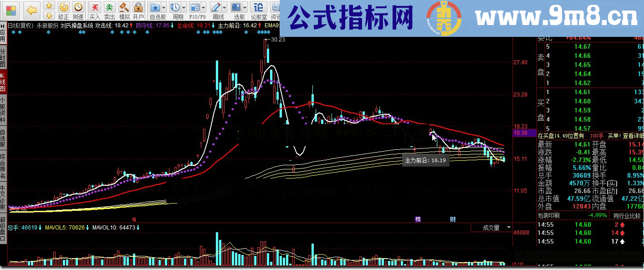The image size is (644, 270).
Task: Select the 画线 drawing tool pencil icon
Action: (x=215, y=7)
